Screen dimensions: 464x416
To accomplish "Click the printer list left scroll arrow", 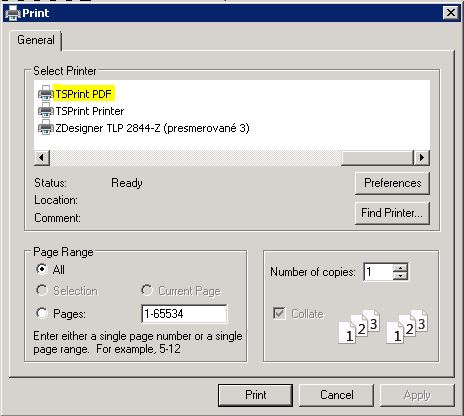I will point(42,157).
